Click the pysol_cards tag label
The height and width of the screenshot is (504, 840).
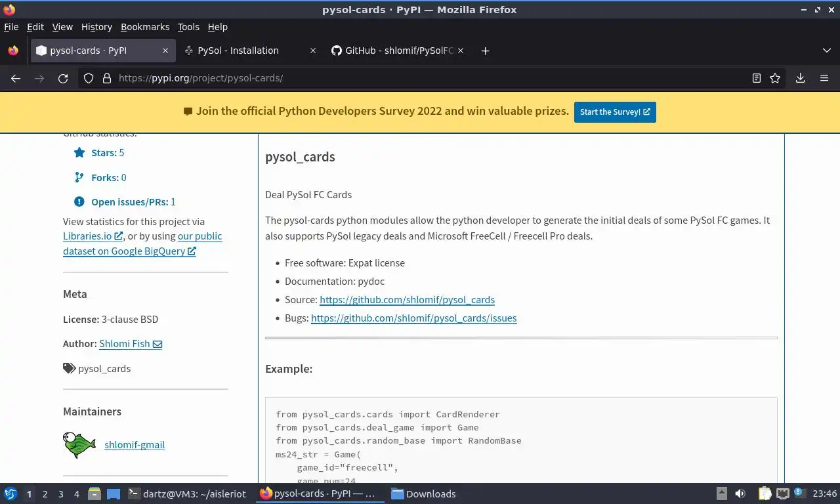click(104, 368)
